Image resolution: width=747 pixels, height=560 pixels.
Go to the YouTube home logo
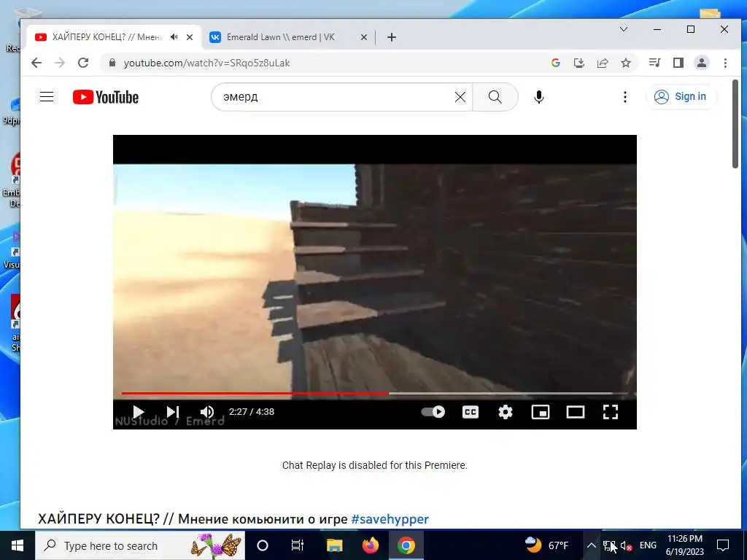[106, 97]
